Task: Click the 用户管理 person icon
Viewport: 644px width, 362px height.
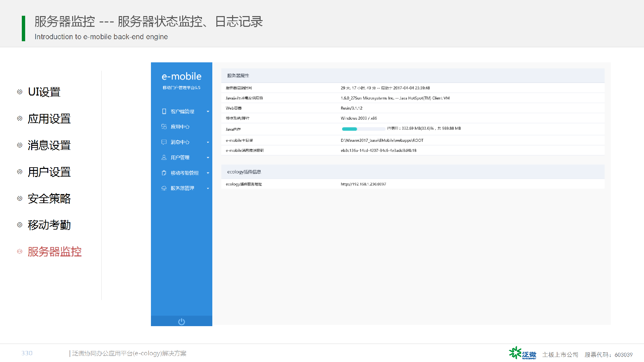Action: pos(164,157)
